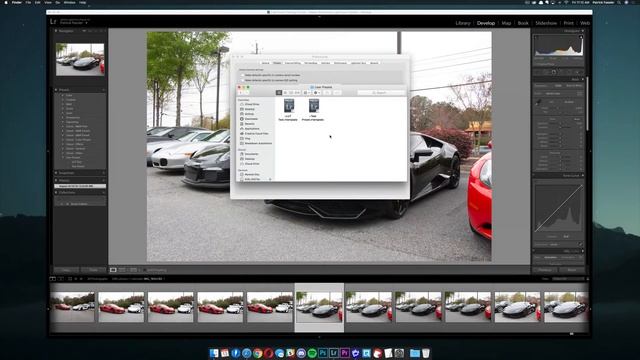Expand the User Presets folder
The height and width of the screenshot is (360, 640).
pyautogui.click(x=64, y=157)
